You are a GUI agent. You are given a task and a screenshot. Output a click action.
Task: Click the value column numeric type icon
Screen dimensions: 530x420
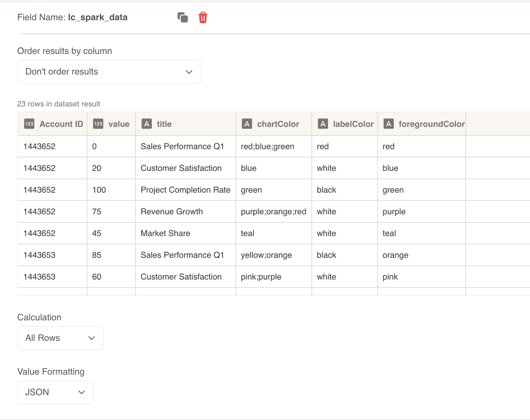click(98, 124)
